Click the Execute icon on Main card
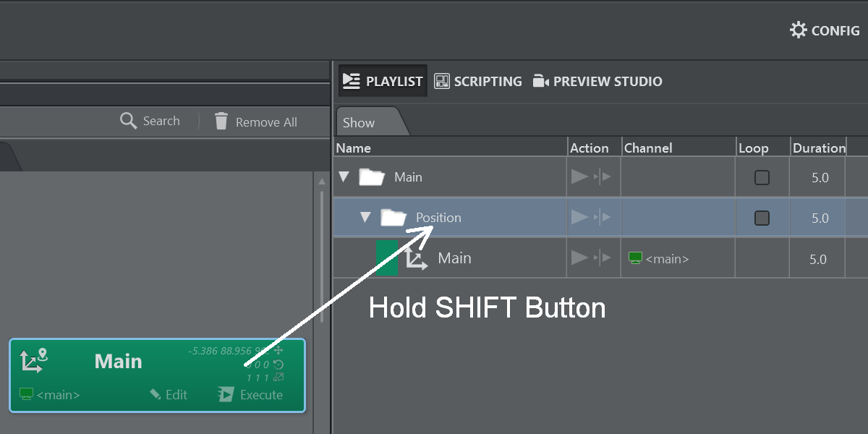Screen dimensions: 868x434 pos(226,394)
